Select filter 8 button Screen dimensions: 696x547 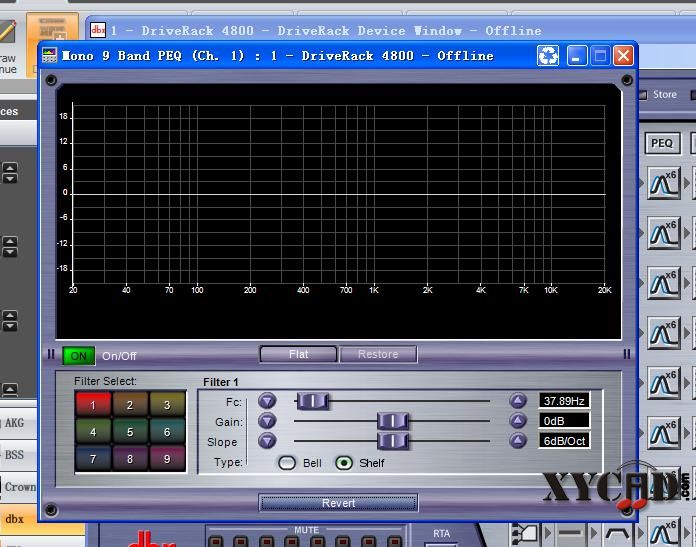click(130, 458)
